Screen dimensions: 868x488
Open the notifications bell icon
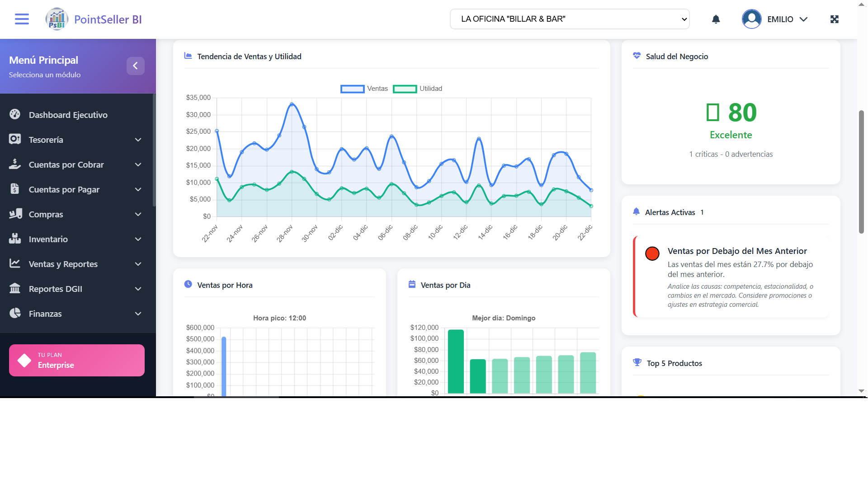[716, 19]
